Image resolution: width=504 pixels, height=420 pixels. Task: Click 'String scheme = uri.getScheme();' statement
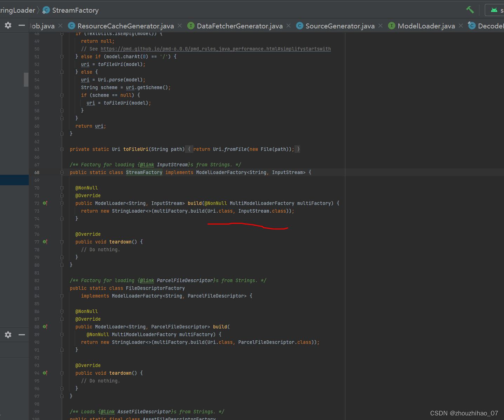pos(126,87)
